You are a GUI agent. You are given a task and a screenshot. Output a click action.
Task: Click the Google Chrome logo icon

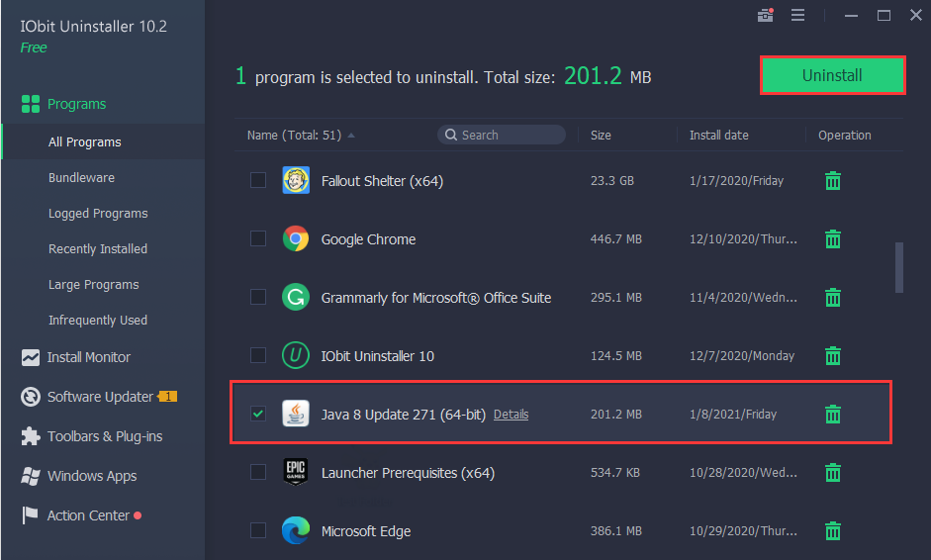click(x=296, y=238)
